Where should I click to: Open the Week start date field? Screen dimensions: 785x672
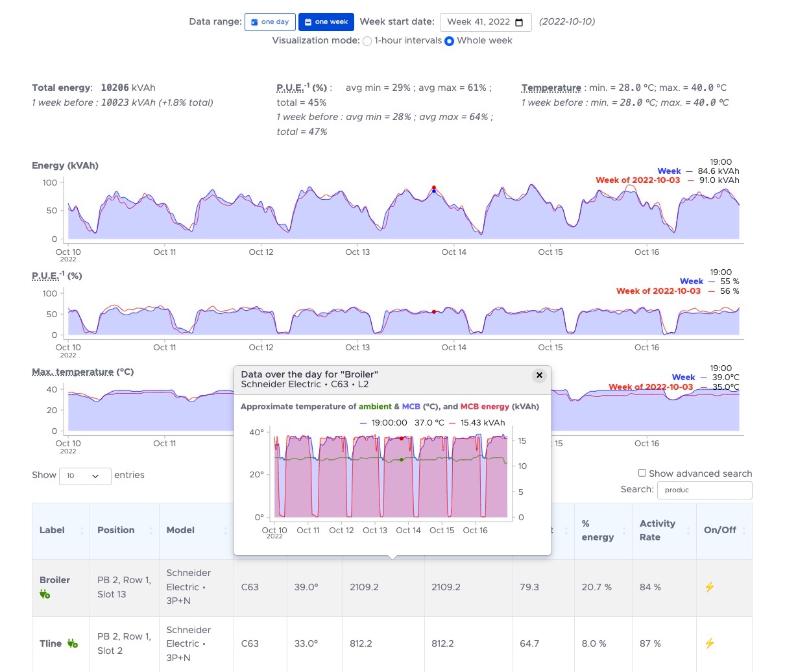(485, 22)
